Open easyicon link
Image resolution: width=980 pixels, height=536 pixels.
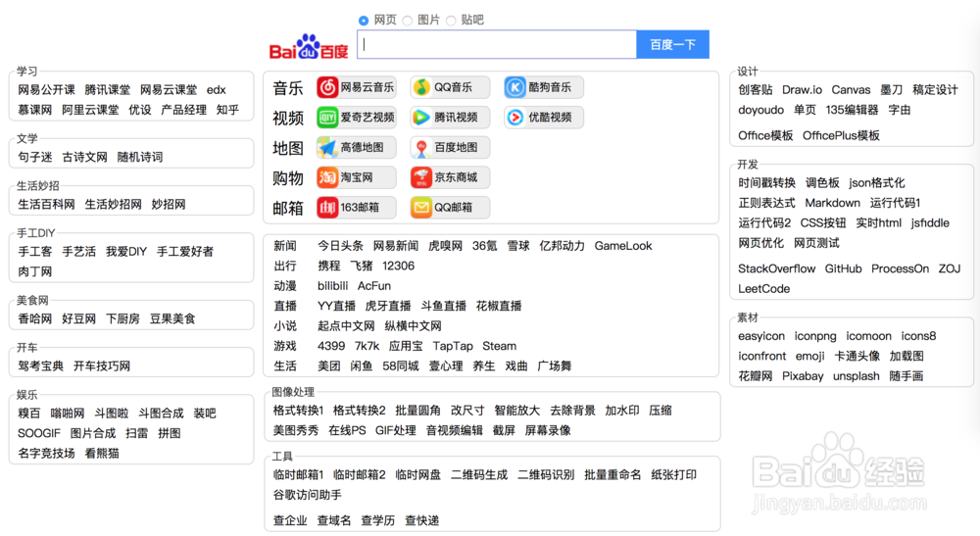coord(761,336)
